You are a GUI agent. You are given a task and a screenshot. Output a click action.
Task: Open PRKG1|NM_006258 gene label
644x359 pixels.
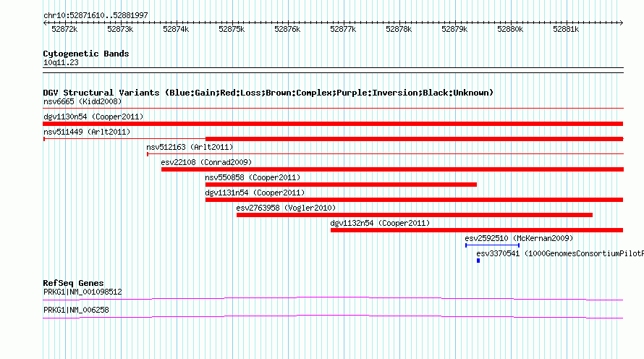(x=76, y=310)
